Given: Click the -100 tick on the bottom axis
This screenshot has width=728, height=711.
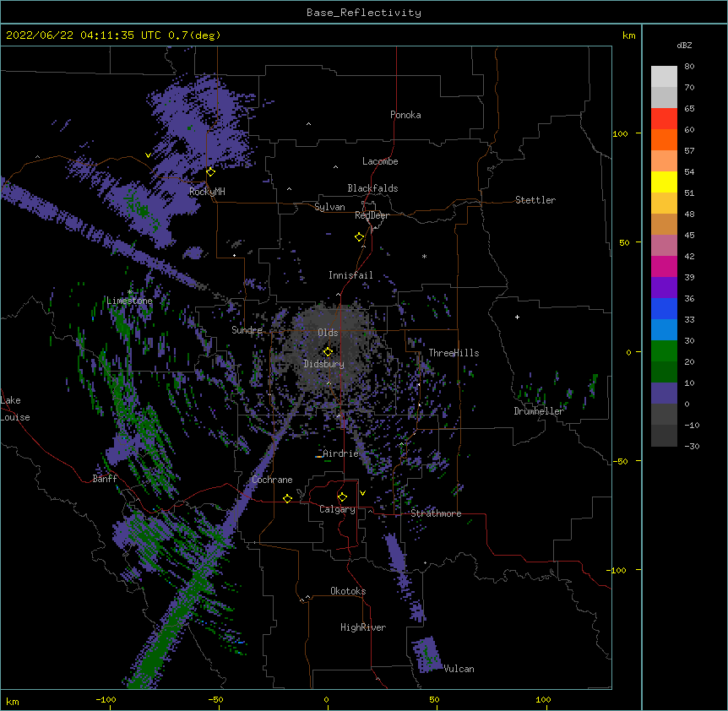Looking at the screenshot, I should tap(106, 699).
